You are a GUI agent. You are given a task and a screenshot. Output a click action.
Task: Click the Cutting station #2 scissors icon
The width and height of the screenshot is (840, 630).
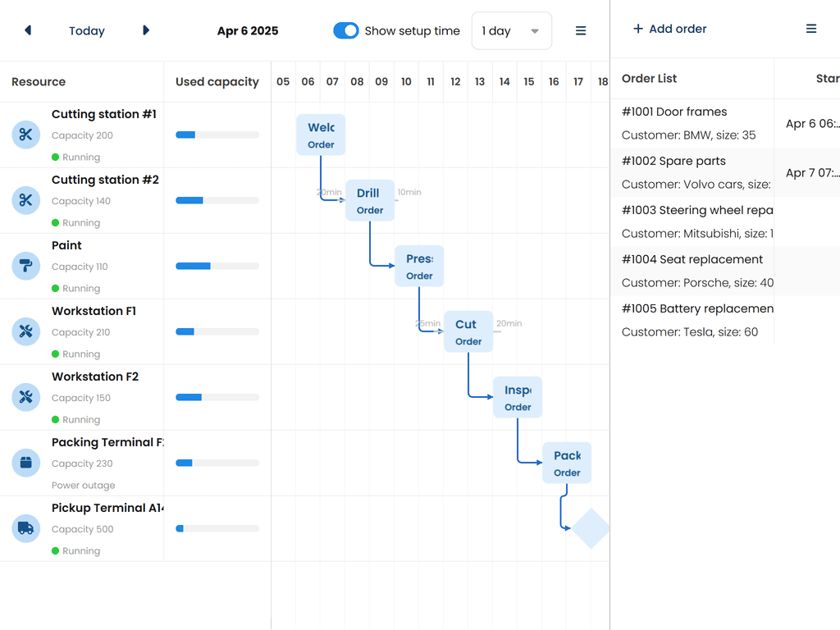click(x=25, y=200)
